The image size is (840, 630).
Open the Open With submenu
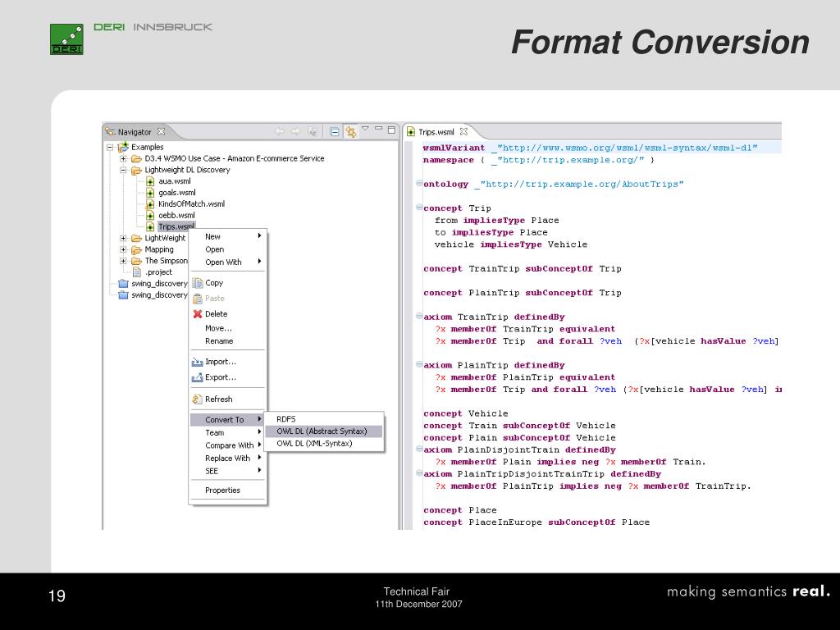point(228,262)
